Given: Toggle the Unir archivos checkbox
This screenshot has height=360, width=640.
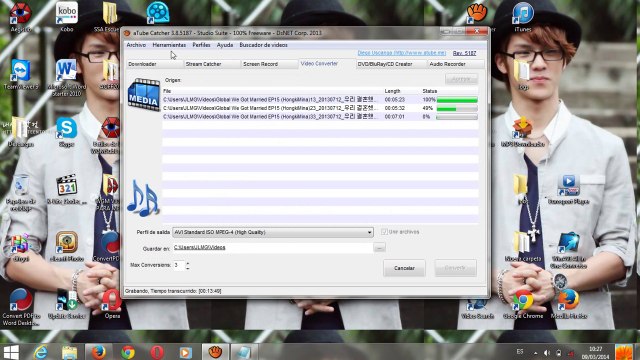Looking at the screenshot, I should (x=384, y=232).
